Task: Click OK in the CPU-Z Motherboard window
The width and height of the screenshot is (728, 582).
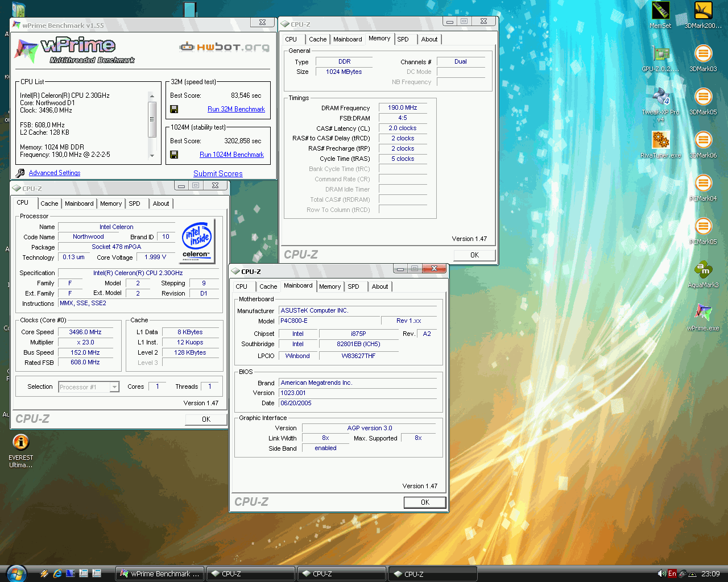Action: [425, 502]
